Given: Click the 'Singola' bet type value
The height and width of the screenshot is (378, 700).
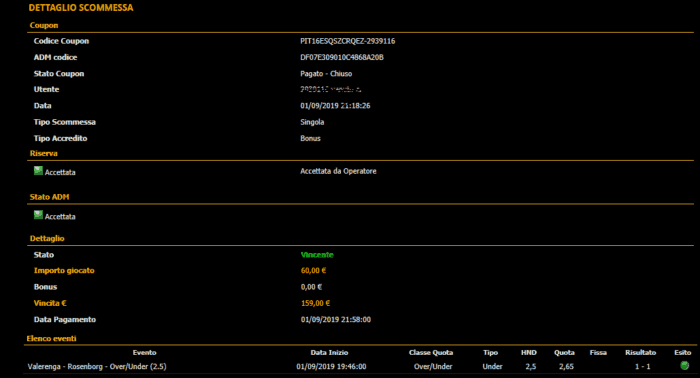Looking at the screenshot, I should click(312, 122).
